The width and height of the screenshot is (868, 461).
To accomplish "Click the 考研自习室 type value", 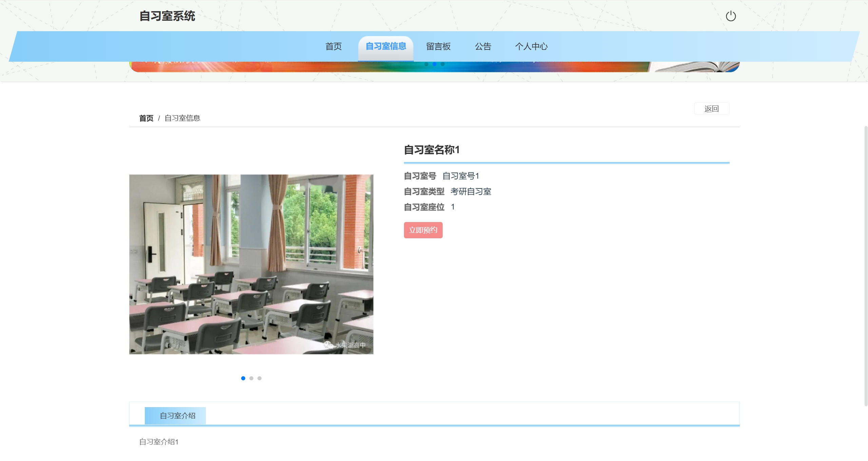I will (471, 192).
